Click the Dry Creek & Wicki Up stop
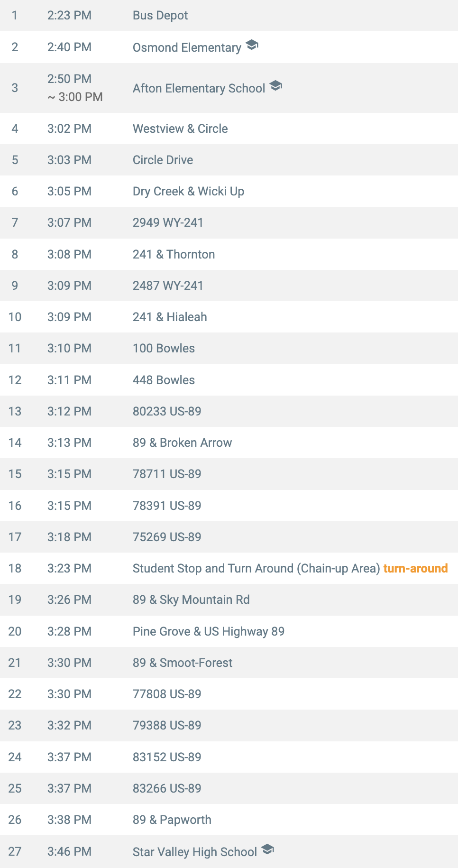Image resolution: width=458 pixels, height=868 pixels. (x=188, y=191)
